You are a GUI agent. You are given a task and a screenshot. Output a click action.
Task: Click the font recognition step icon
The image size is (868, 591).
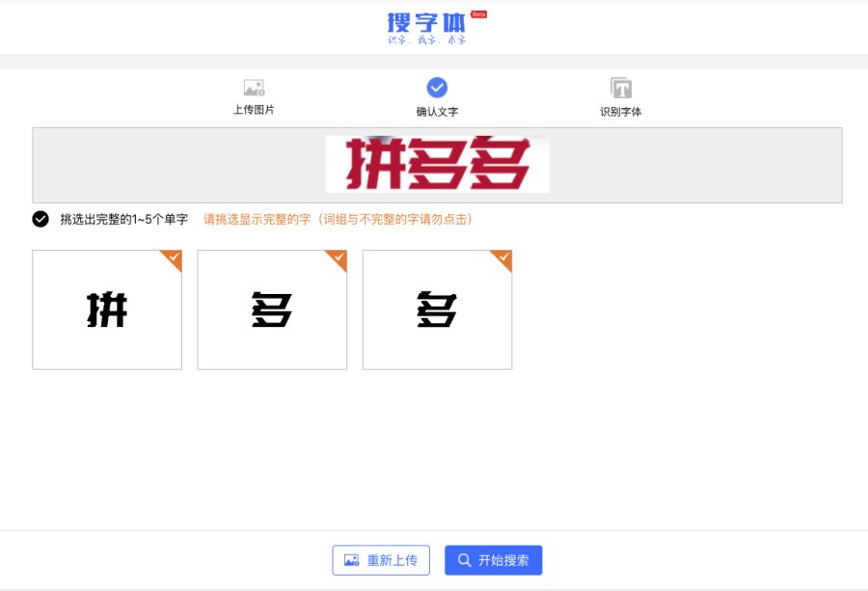[620, 88]
